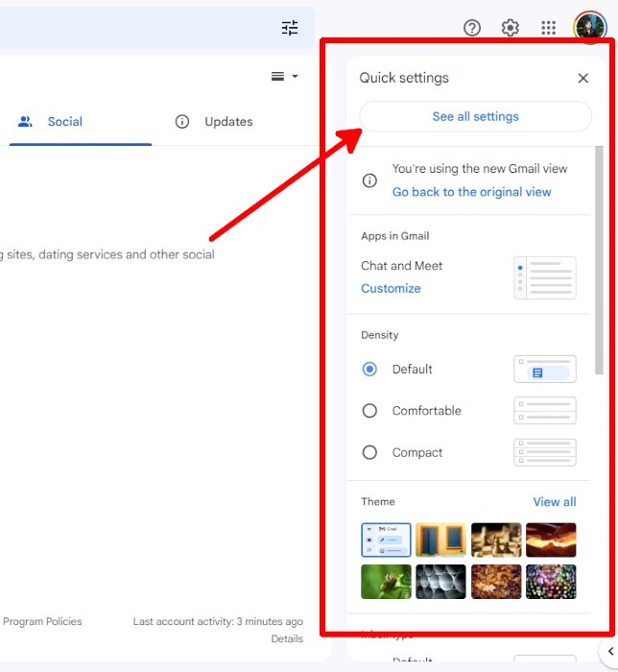Viewport: 618px width, 672px height.
Task: Click the info icon beside new Gmail view
Action: tap(369, 180)
